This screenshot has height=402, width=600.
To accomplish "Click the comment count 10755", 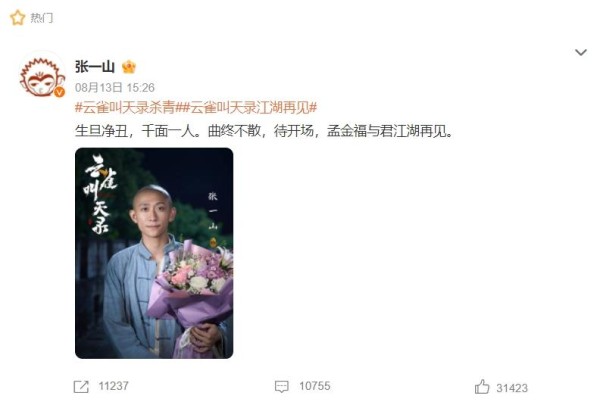I will click(315, 386).
